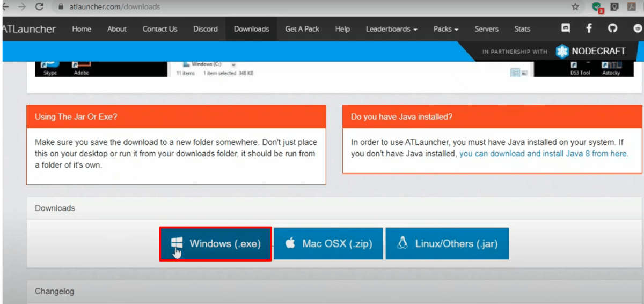Open the GitHub icon in header

613,29
